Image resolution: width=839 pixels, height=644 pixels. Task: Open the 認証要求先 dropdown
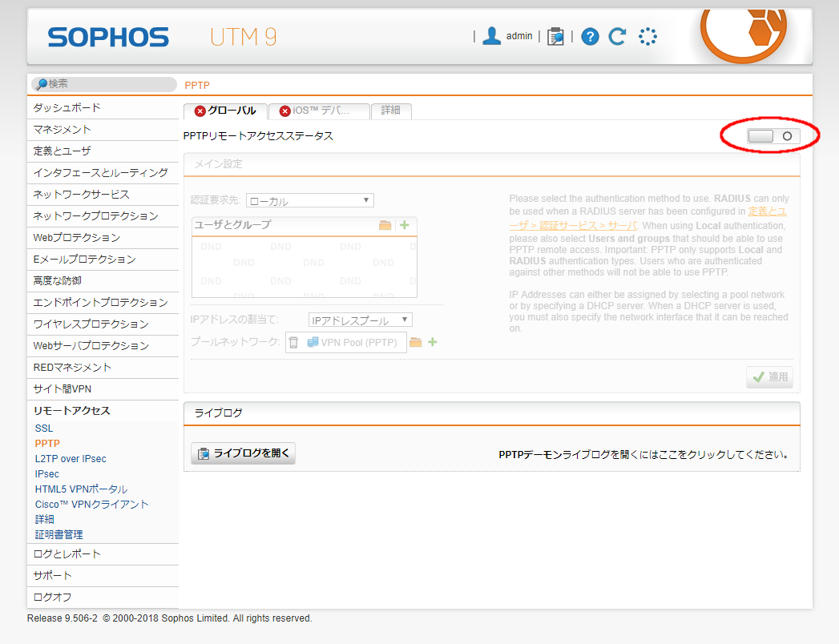[309, 200]
